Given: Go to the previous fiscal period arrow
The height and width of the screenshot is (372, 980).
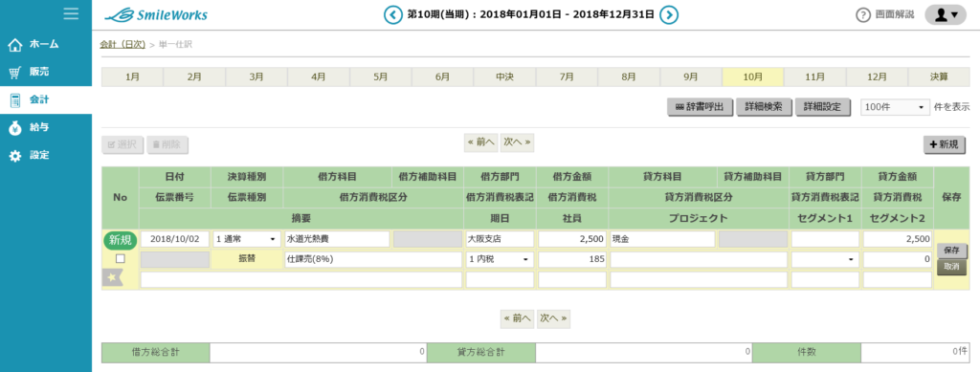Looking at the screenshot, I should (393, 14).
